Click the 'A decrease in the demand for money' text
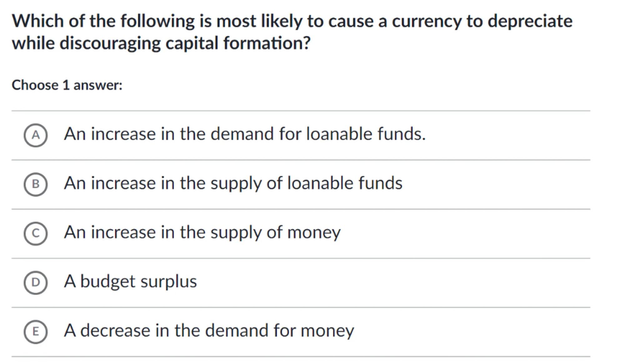Screen dimensions: 640x364 [x=209, y=331]
